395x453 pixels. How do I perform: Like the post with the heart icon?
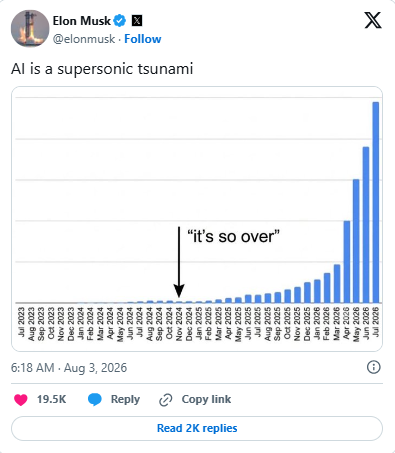pos(20,399)
